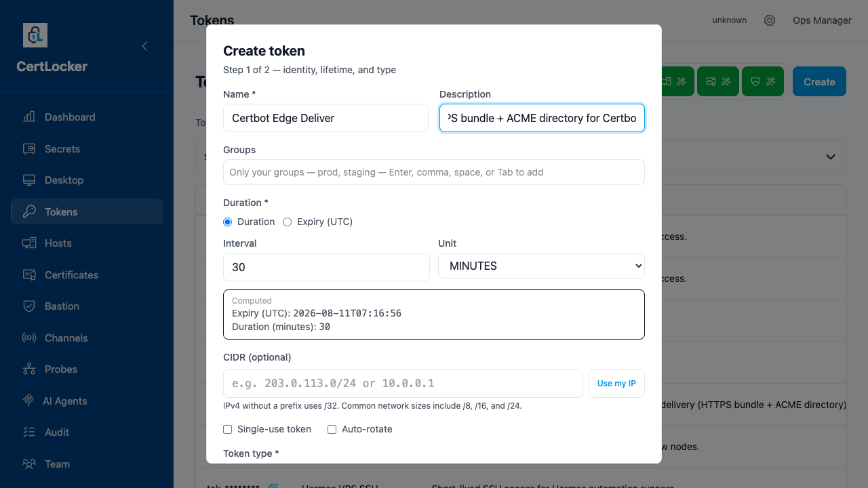Click the 'Token type *' label

pyautogui.click(x=251, y=453)
